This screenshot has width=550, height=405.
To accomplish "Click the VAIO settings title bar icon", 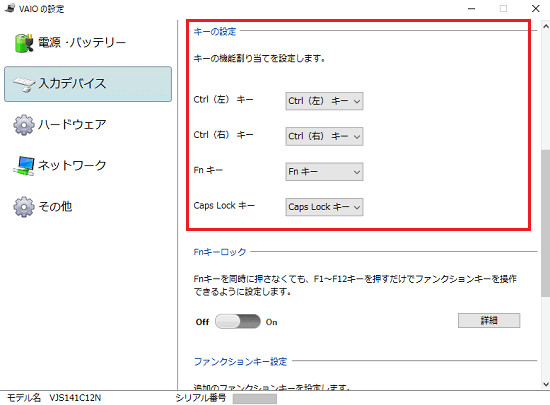I will (x=10, y=8).
